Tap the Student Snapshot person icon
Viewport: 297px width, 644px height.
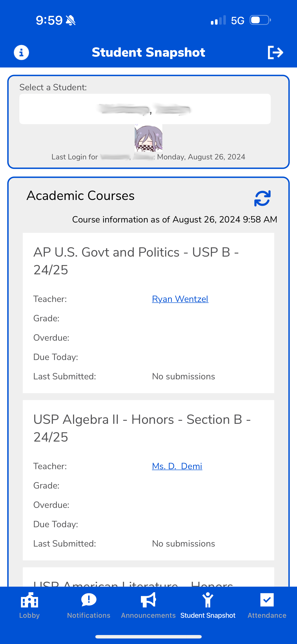[208, 600]
